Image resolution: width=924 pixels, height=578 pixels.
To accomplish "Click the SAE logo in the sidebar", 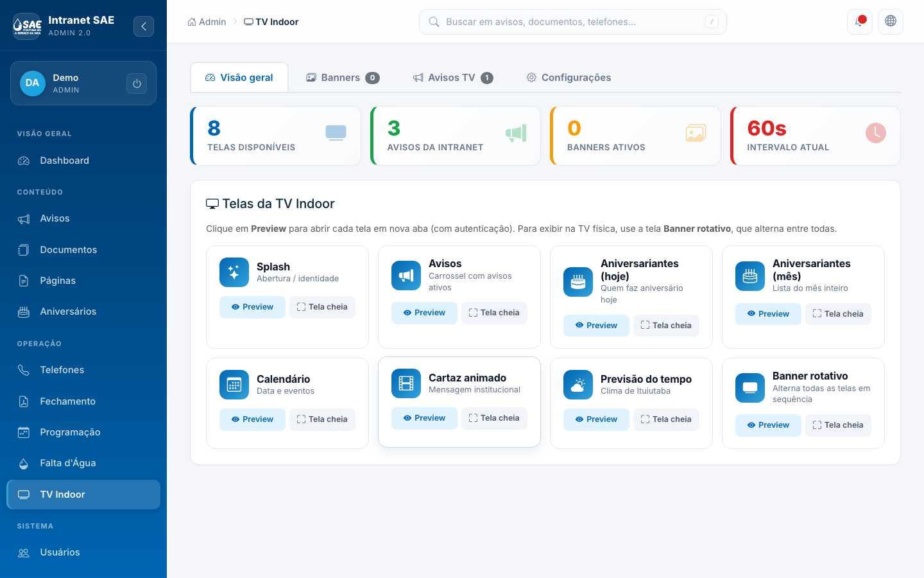I will [27, 26].
